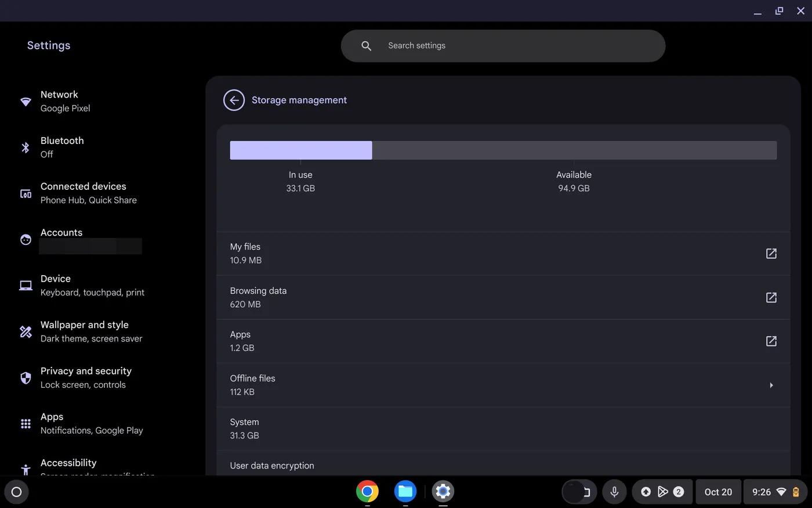Open the Browsing data storage row
Viewport: 812px width, 508px height.
tap(503, 297)
